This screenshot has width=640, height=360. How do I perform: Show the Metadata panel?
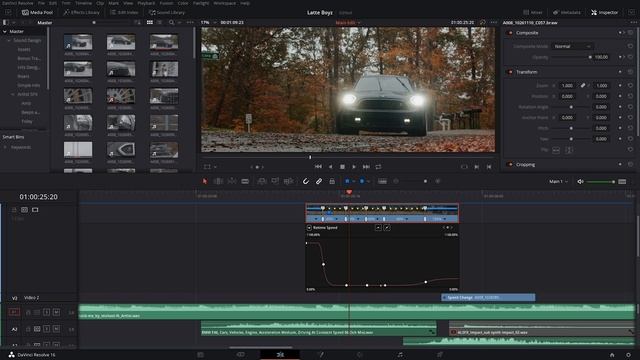(x=567, y=12)
